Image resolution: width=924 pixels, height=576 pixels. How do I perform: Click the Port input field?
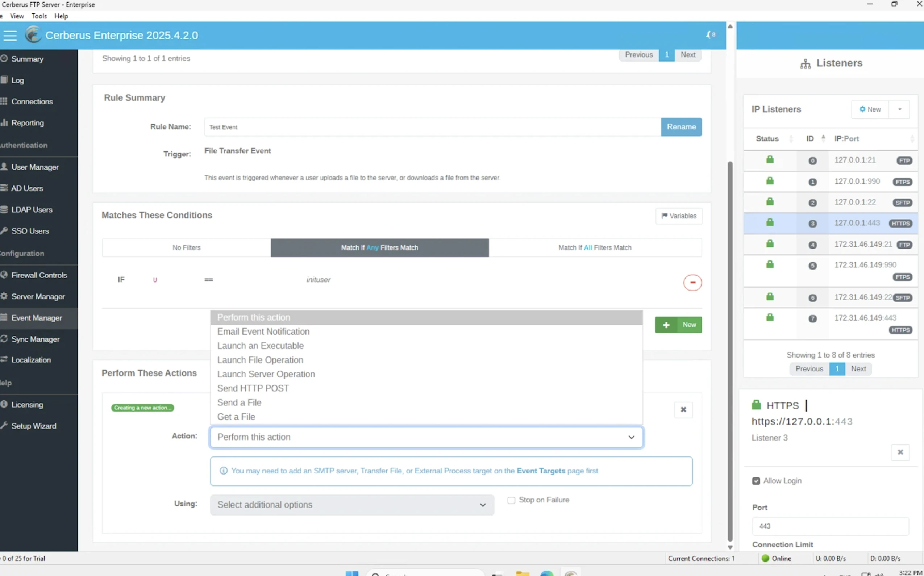tap(830, 526)
